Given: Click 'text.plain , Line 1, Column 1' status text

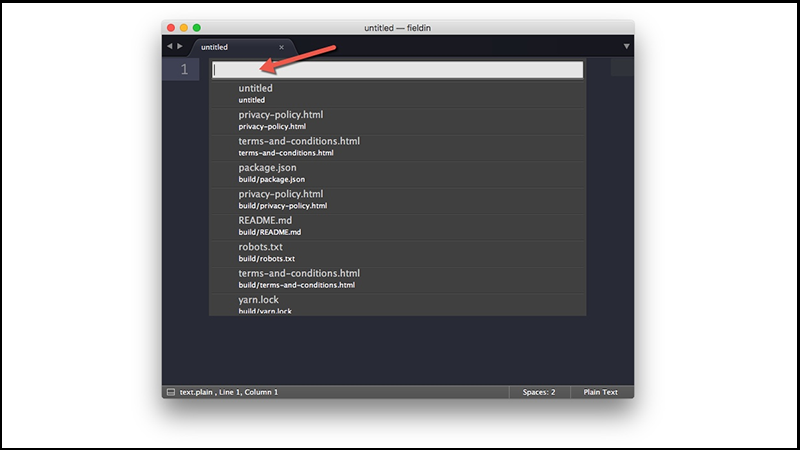Looking at the screenshot, I should pos(229,392).
